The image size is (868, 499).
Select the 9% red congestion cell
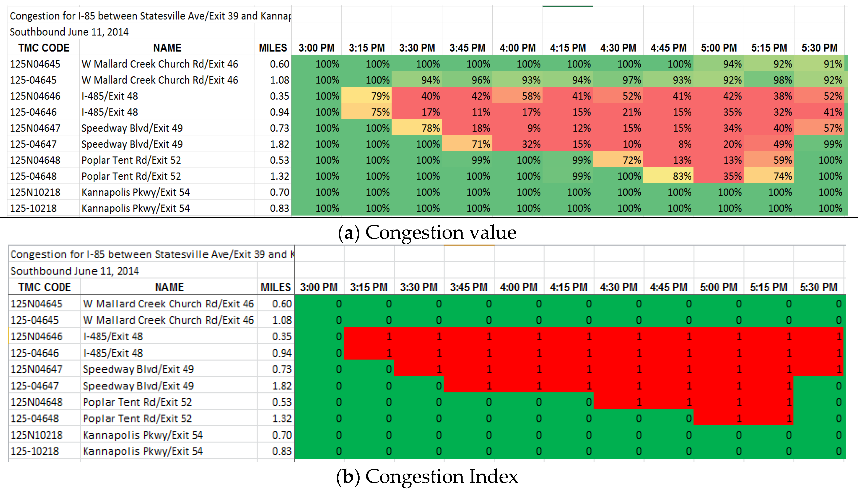pos(518,128)
